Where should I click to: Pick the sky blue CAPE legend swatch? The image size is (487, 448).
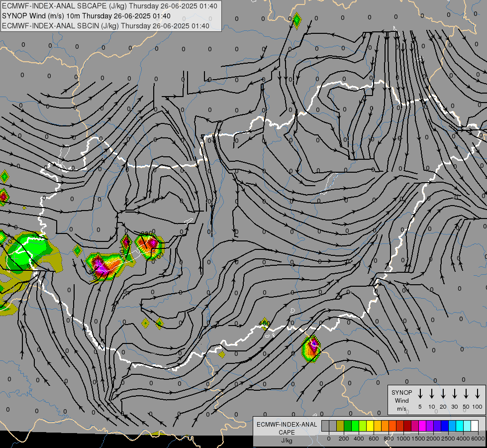(x=452, y=426)
